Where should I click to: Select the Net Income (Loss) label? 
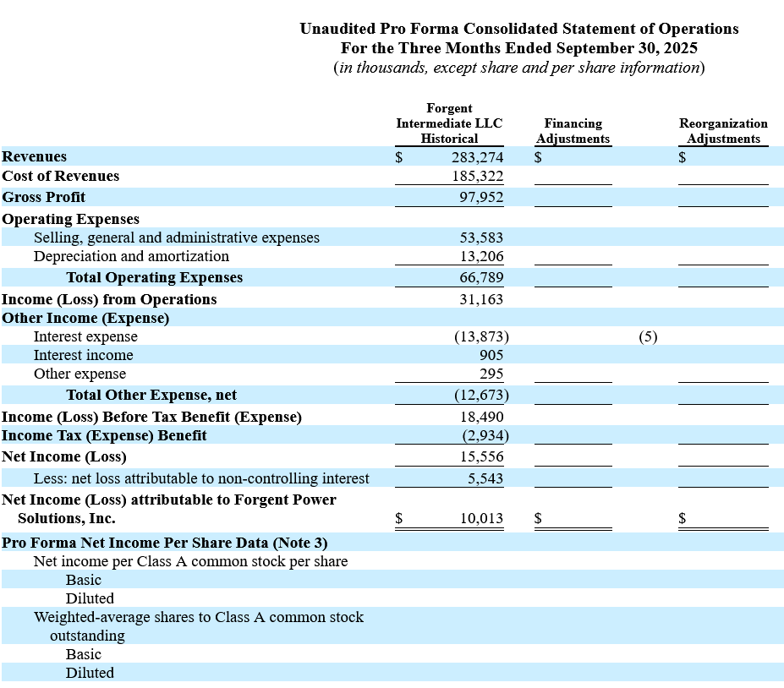pyautogui.click(x=64, y=456)
